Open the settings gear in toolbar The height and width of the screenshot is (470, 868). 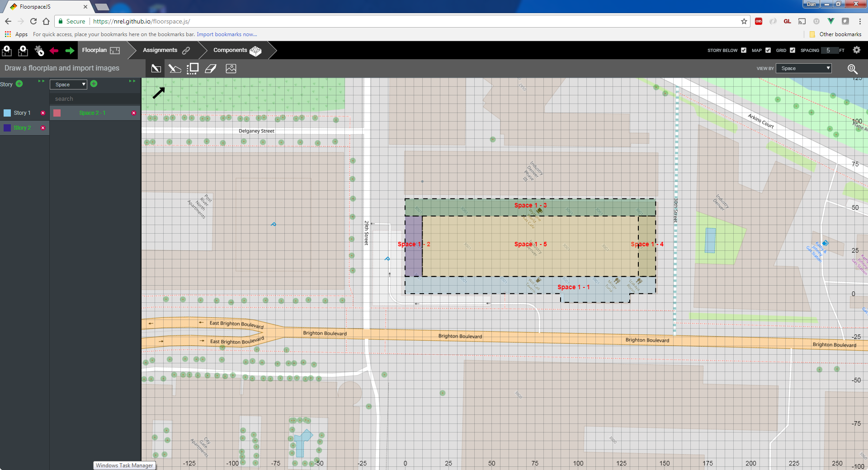[856, 50]
